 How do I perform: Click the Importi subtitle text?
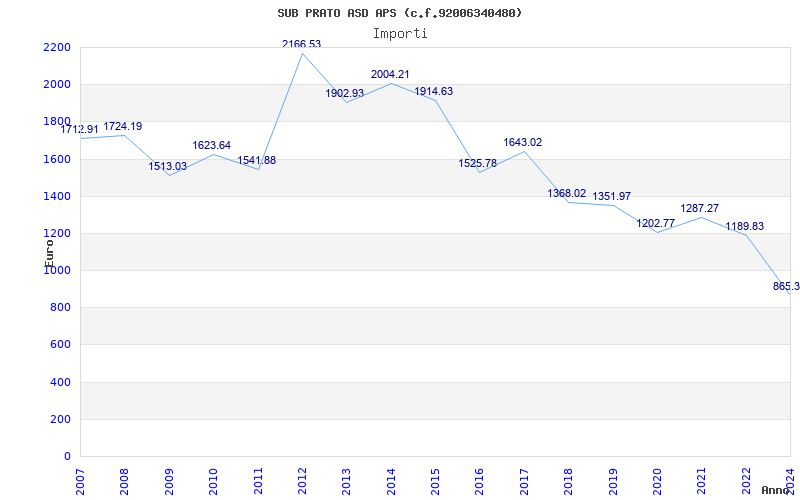tap(400, 33)
